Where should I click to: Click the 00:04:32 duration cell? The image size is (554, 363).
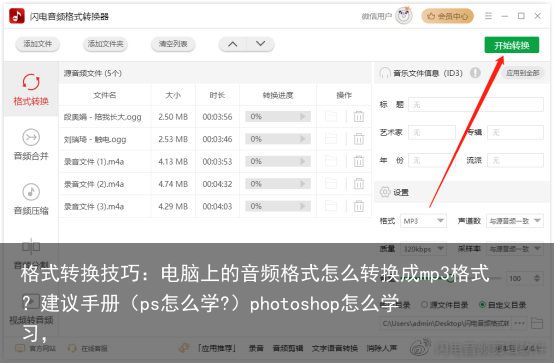point(217,184)
